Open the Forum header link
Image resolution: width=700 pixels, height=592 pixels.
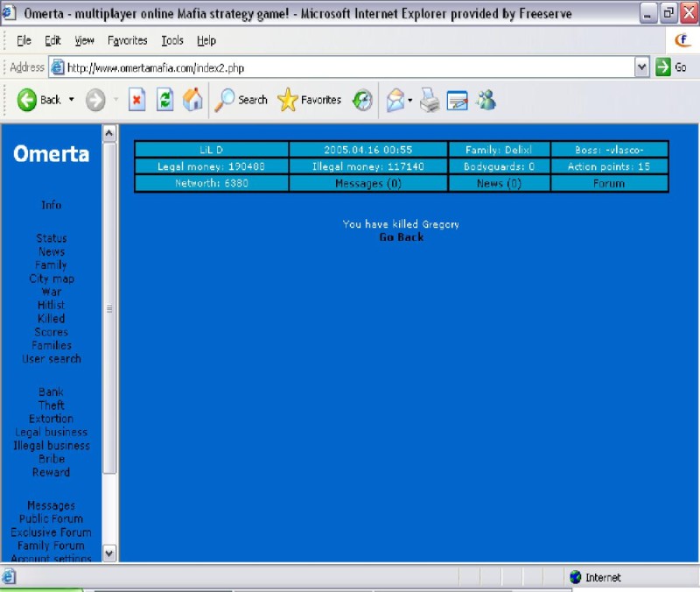(609, 184)
